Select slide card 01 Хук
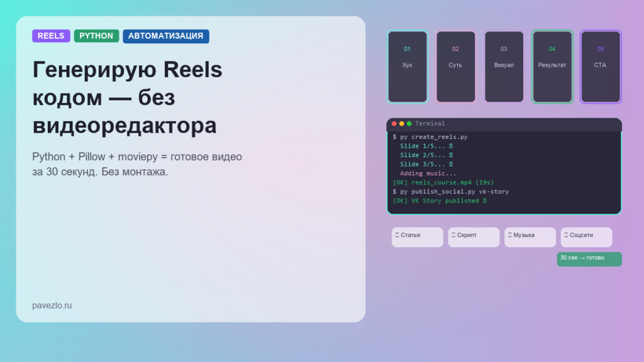This screenshot has height=362, width=644. 407,67
